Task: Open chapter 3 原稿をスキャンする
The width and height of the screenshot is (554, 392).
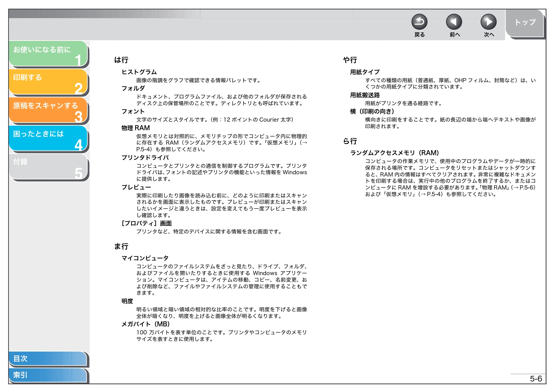Action: 48,110
